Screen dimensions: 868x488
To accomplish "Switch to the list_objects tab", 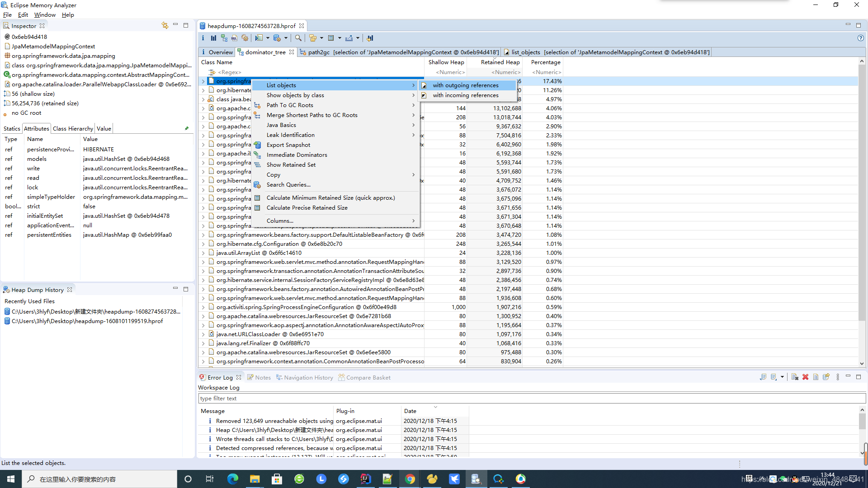I will tap(606, 52).
